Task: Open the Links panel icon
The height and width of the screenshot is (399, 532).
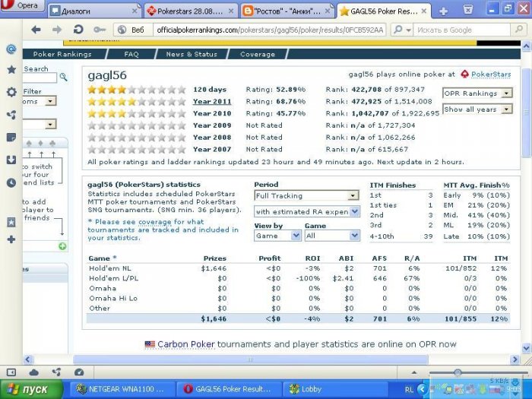Action: click(11, 222)
